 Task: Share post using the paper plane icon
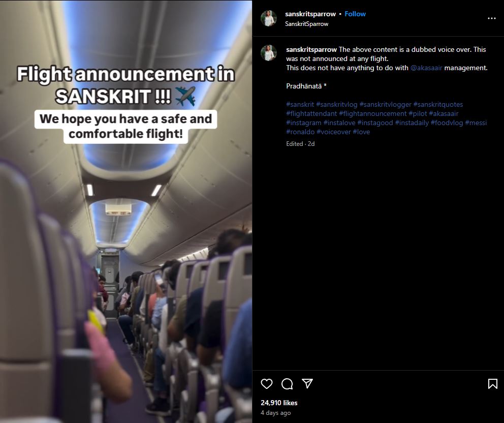(x=307, y=383)
